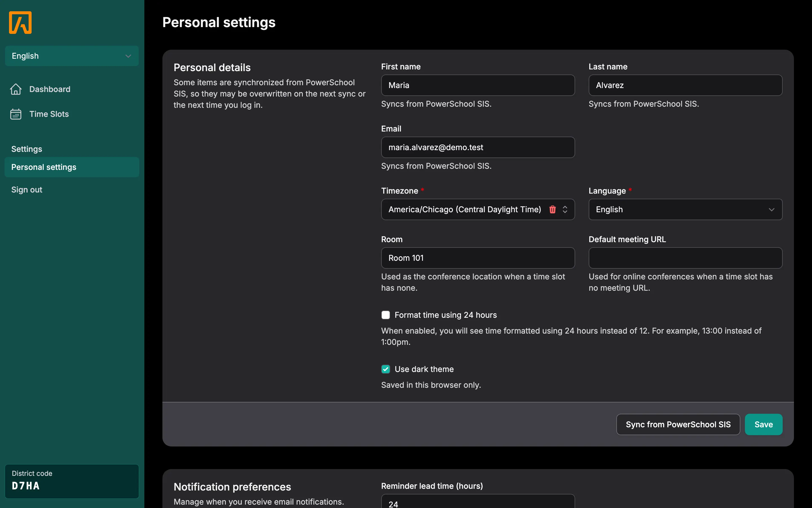The width and height of the screenshot is (812, 508).
Task: Click Sign out in sidebar
Action: (x=27, y=189)
